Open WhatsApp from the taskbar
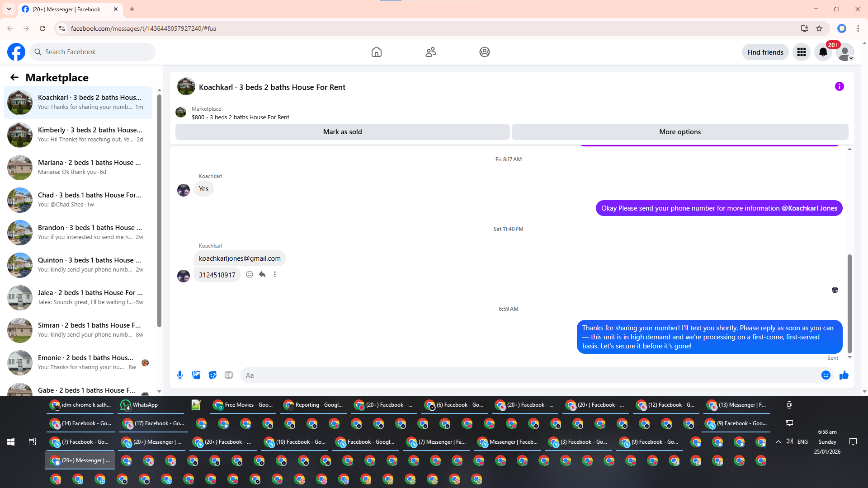Viewport: 868px width, 488px height. pos(151,405)
